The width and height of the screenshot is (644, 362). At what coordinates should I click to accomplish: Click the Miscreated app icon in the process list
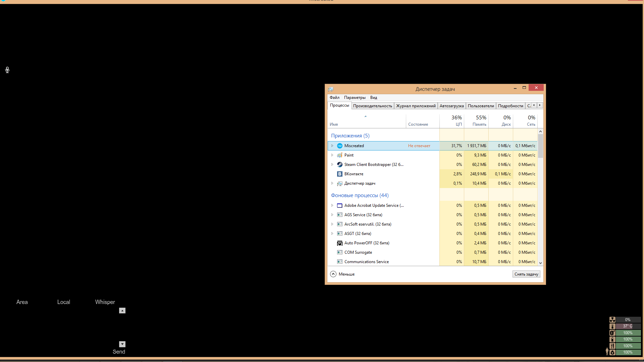(x=339, y=146)
